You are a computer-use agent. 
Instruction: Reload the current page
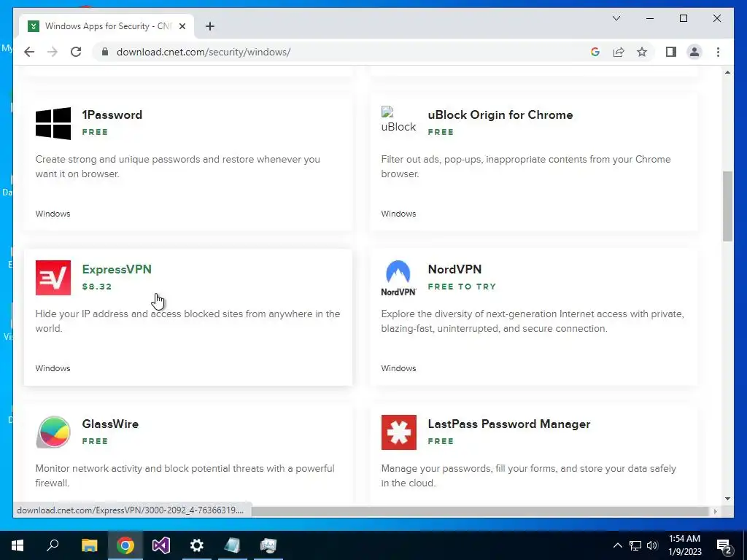coord(76,52)
